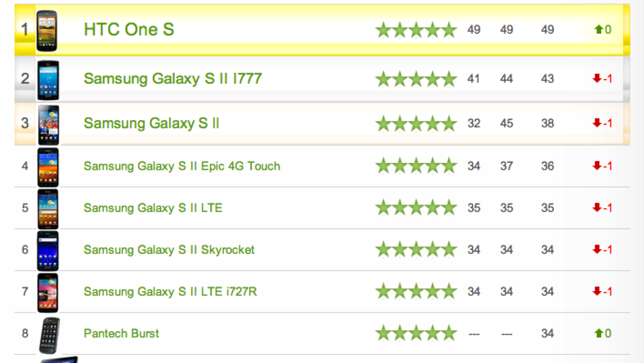Open Samsung Galaxy S II LTE i727R
The width and height of the screenshot is (644, 363).
point(170,291)
